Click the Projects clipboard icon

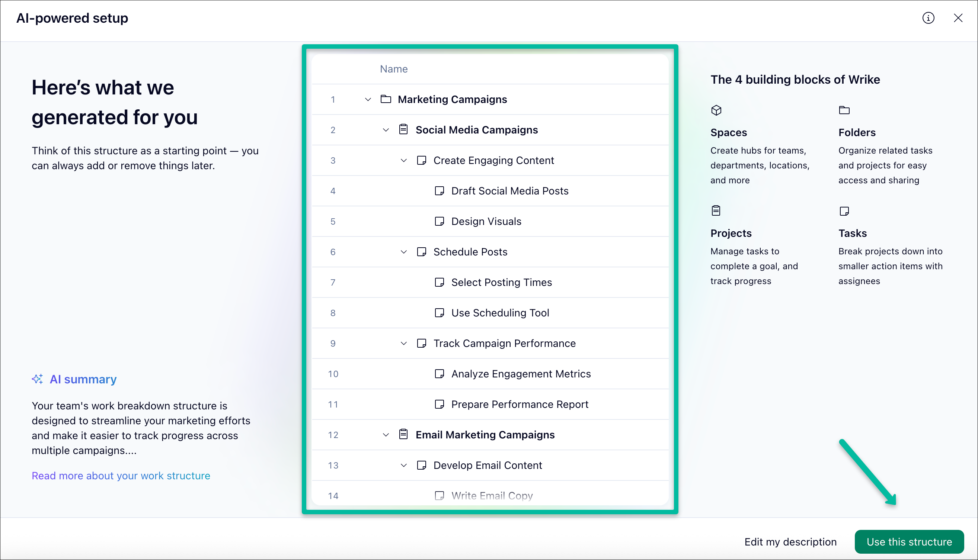pos(716,211)
